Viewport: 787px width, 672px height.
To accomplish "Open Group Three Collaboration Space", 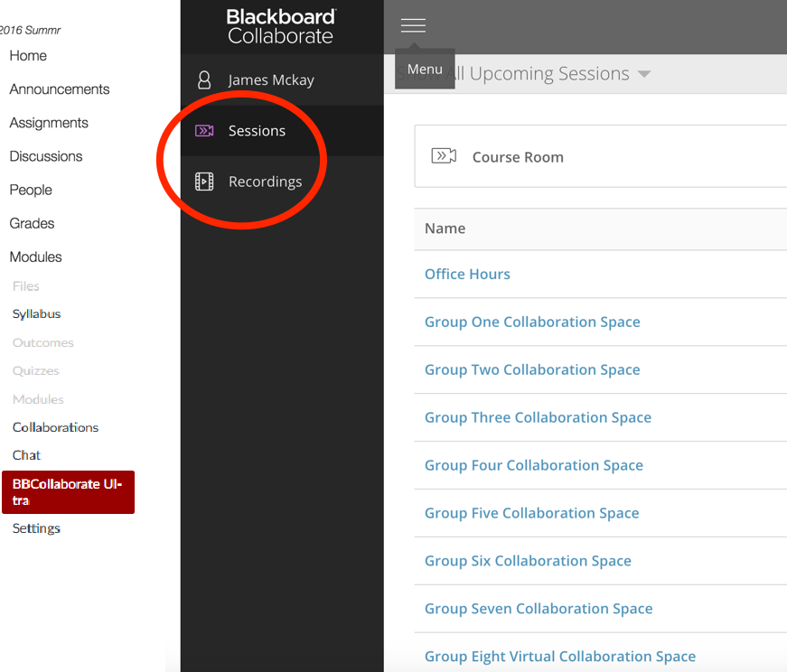I will tap(538, 417).
